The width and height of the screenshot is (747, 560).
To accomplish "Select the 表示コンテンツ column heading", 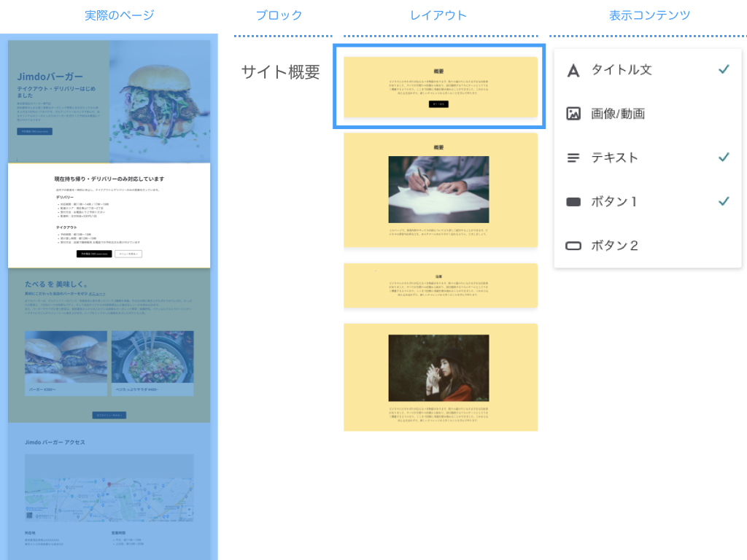I will tap(650, 15).
